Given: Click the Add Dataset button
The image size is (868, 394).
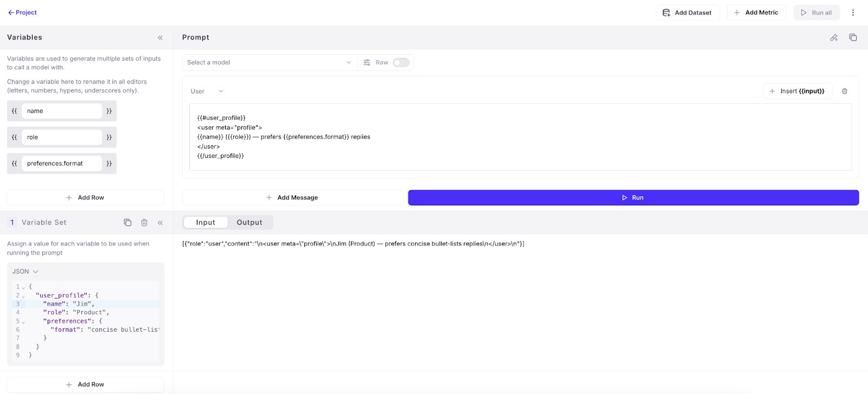Looking at the screenshot, I should point(687,12).
